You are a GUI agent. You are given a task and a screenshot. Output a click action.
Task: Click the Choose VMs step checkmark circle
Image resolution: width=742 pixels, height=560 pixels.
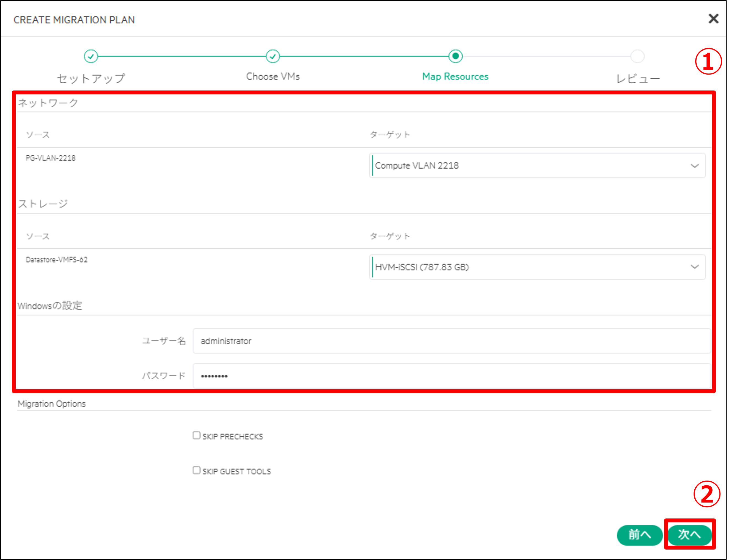pos(273,56)
